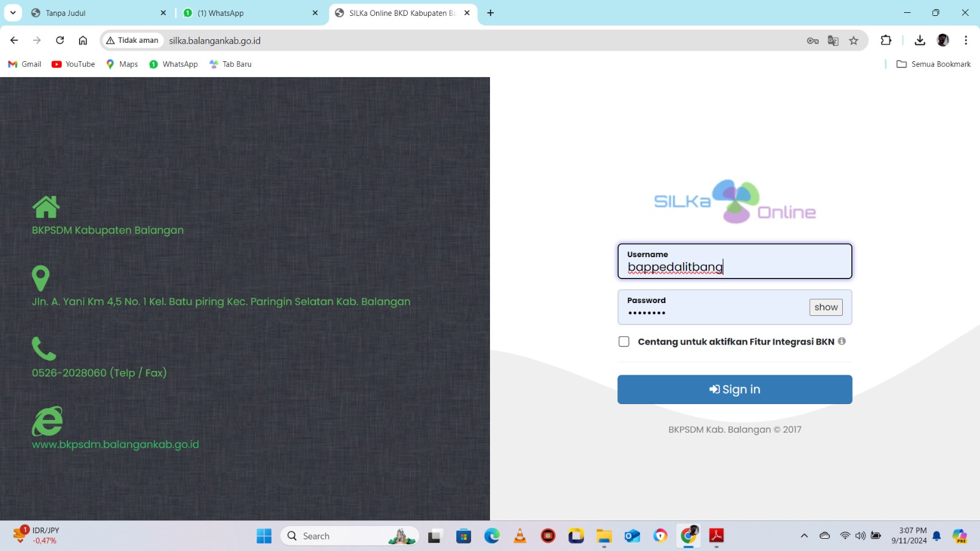The width and height of the screenshot is (980, 551).
Task: Click the Wi-Fi icon in the tray
Action: 845,536
